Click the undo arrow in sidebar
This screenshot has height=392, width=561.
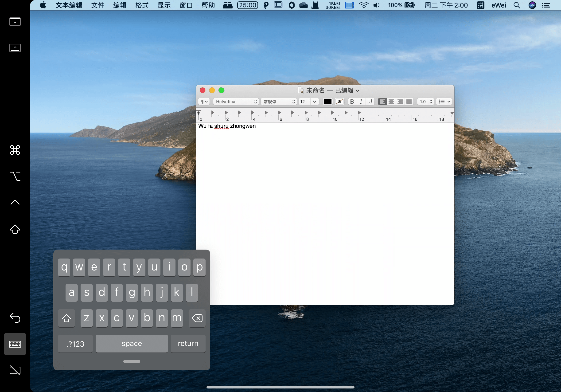15,318
